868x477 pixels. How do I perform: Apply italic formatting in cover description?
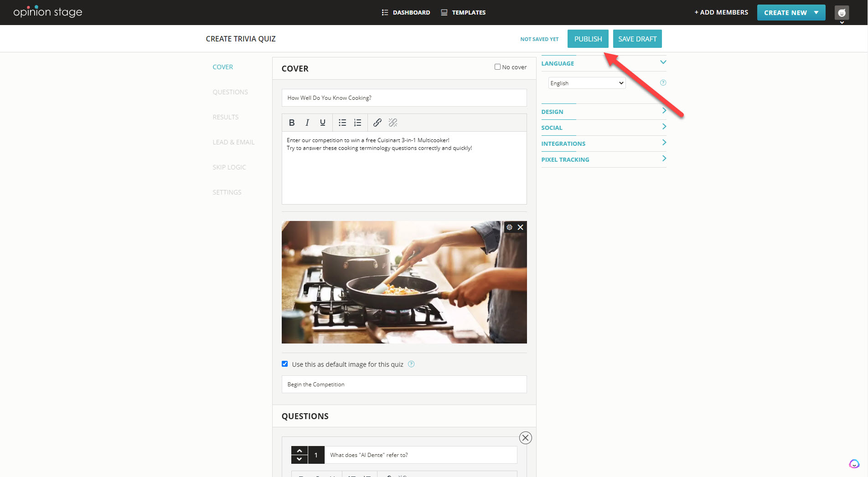point(307,123)
